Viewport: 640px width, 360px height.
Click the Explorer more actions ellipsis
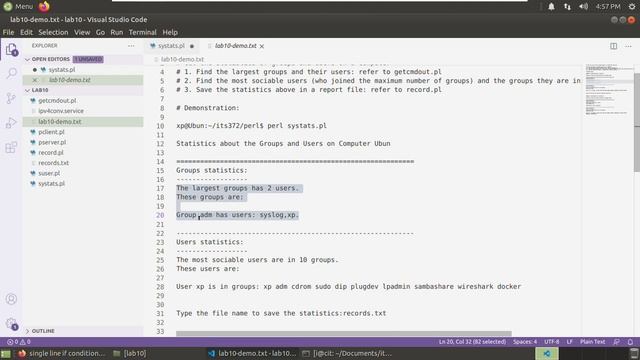pyautogui.click(x=131, y=46)
